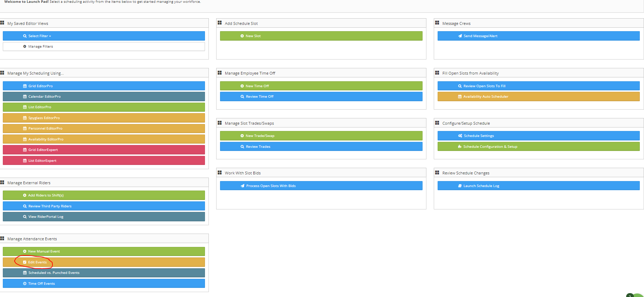Open the Select Filter dropdown
Image resolution: width=644 pixels, height=297 pixels.
[104, 36]
